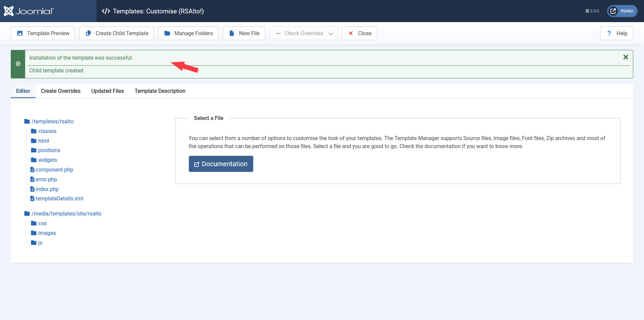Click the Create Child Template button

coord(116,33)
